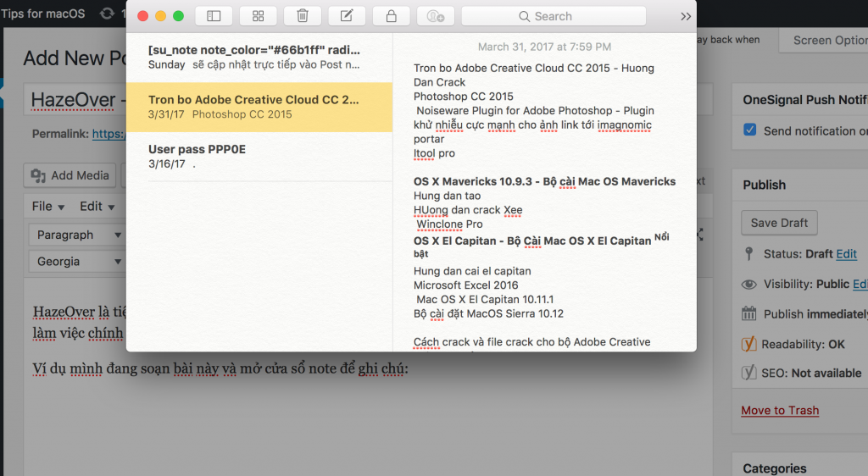The width and height of the screenshot is (868, 476).
Task: Open the File menu in editor
Action: 48,206
